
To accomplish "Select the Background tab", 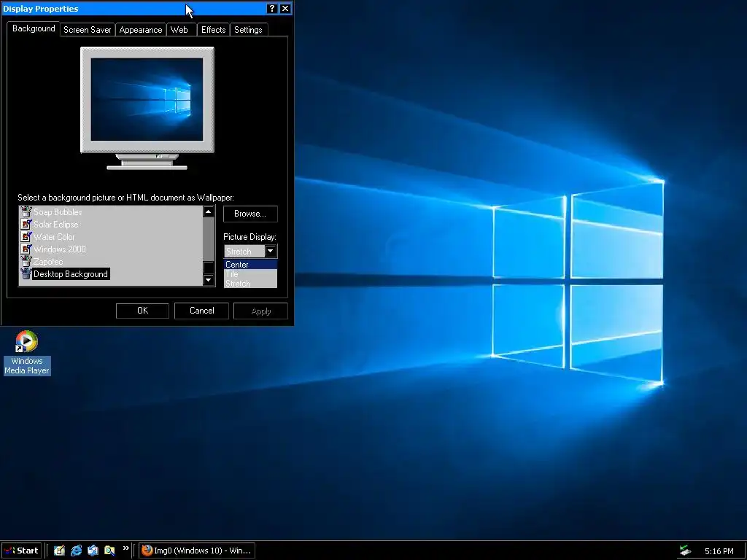I will (34, 28).
